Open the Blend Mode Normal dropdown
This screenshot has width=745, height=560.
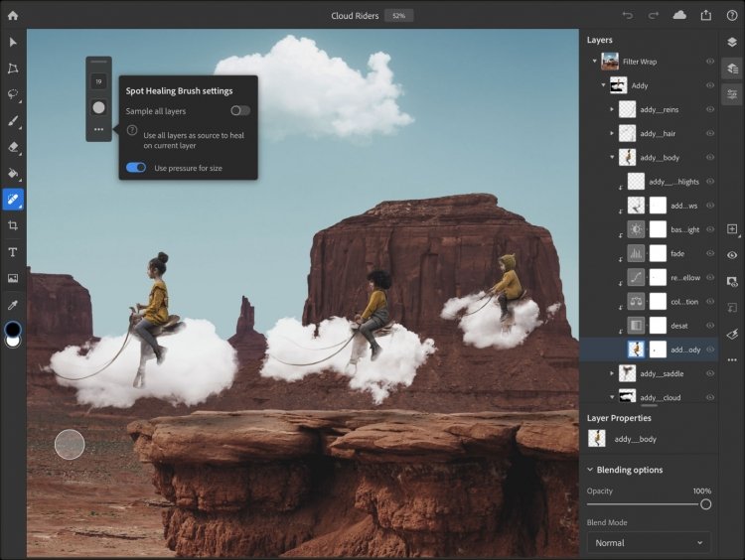click(x=649, y=542)
